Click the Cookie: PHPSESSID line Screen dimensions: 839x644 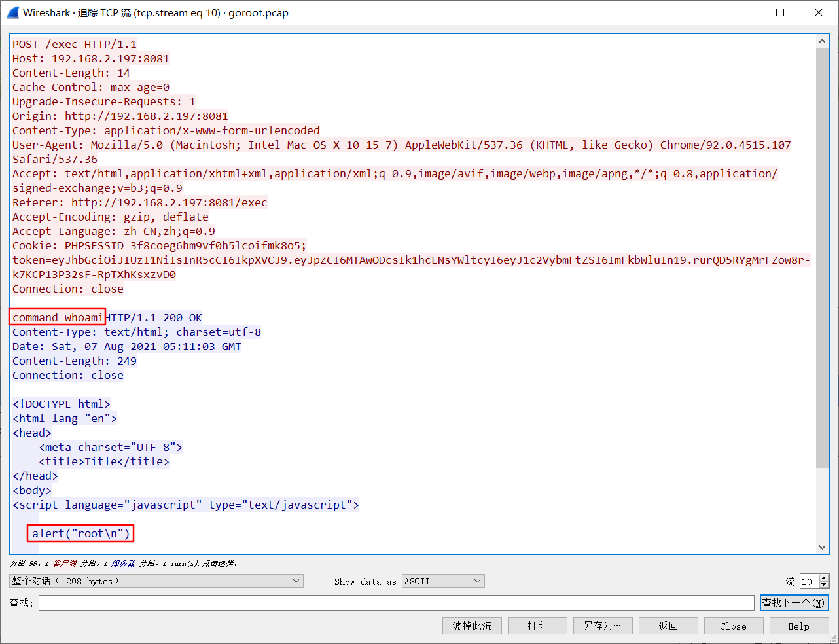coord(159,245)
